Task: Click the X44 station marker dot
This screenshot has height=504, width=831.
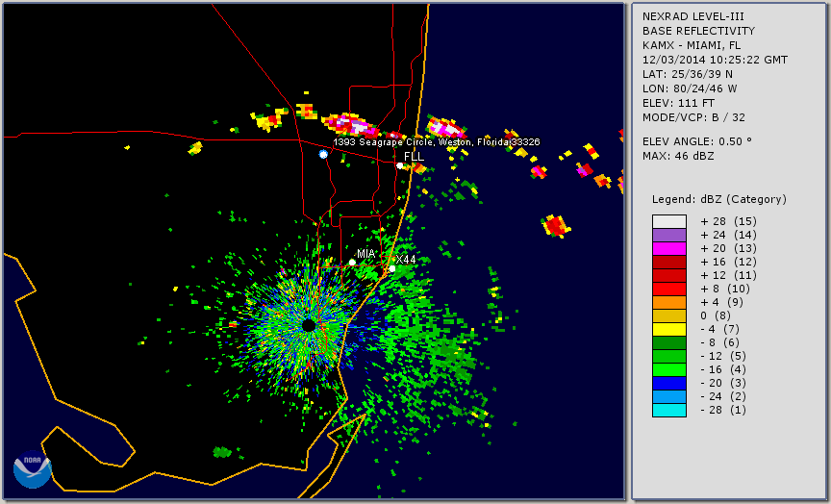Action: [x=392, y=269]
